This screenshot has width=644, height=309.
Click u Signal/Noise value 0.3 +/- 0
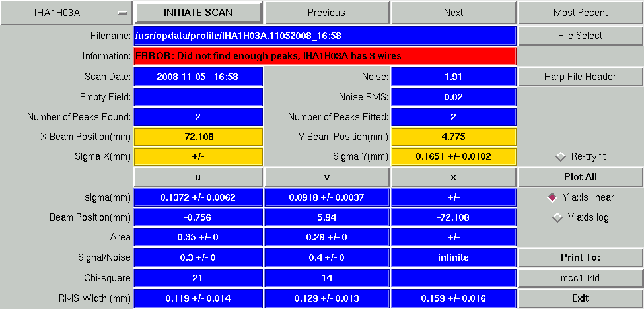click(x=198, y=257)
